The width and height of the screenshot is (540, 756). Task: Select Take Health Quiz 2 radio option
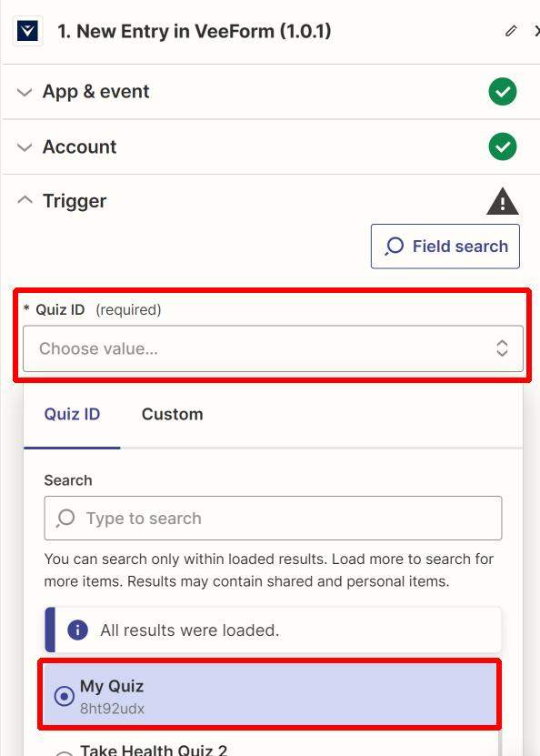click(x=64, y=753)
